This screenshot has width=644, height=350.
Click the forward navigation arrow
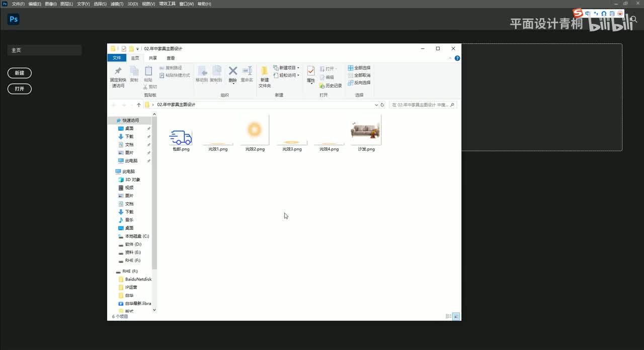(x=124, y=105)
